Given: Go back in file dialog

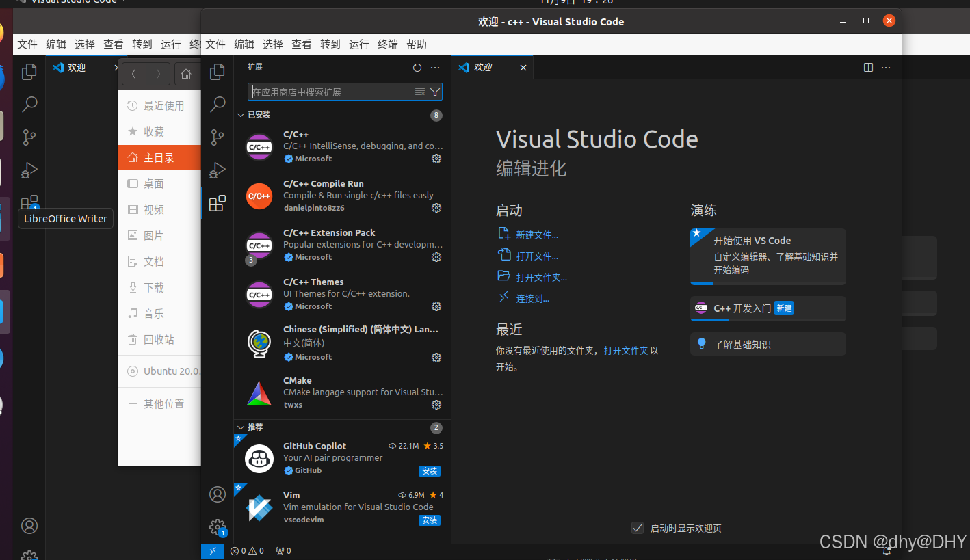Looking at the screenshot, I should 134,73.
